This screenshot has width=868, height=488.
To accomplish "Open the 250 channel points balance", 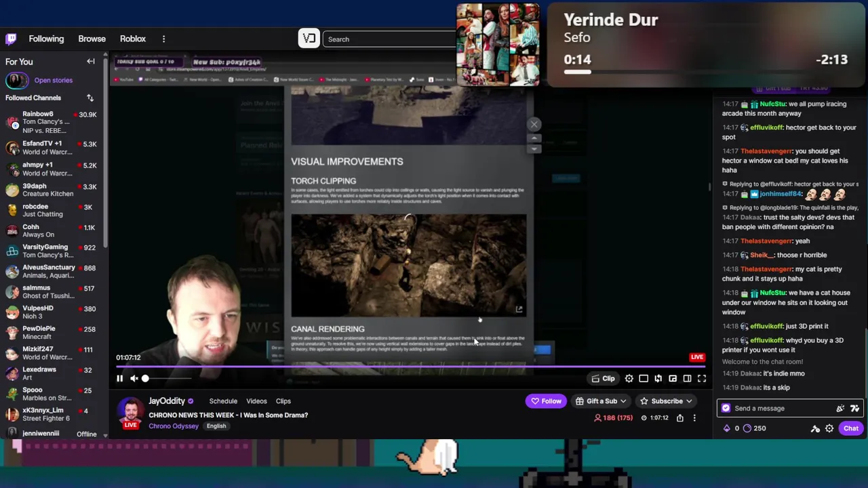I will (755, 428).
